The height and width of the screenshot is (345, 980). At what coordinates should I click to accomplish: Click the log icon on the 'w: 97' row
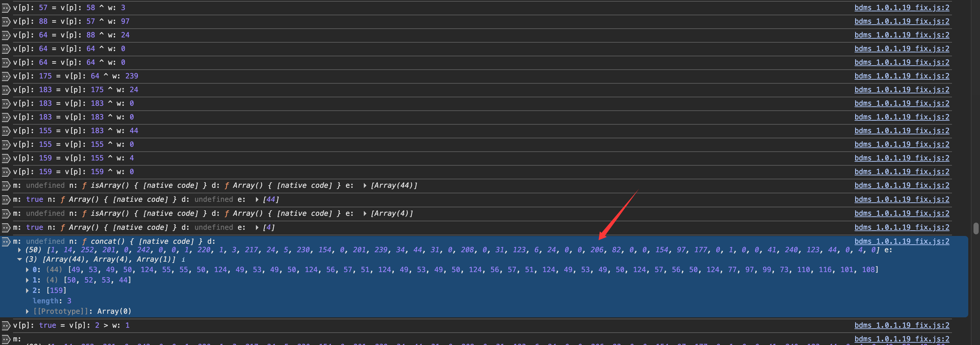6,22
